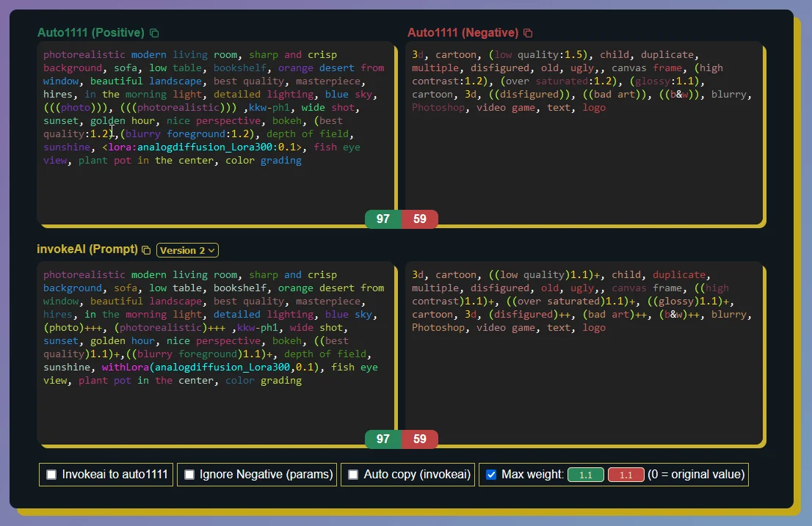Screen dimensions: 812x526
Task: Enable Auto copy (invokeai) checkbox
Action: pos(353,475)
